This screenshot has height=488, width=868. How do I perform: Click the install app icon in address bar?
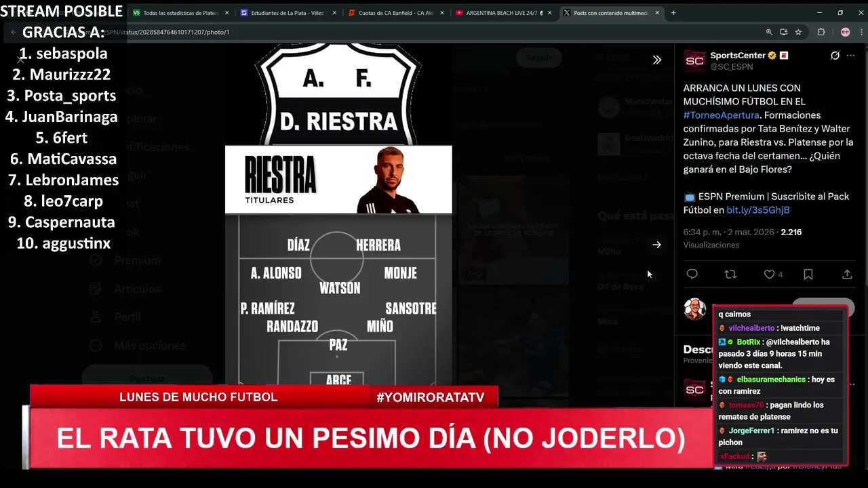pos(784,32)
